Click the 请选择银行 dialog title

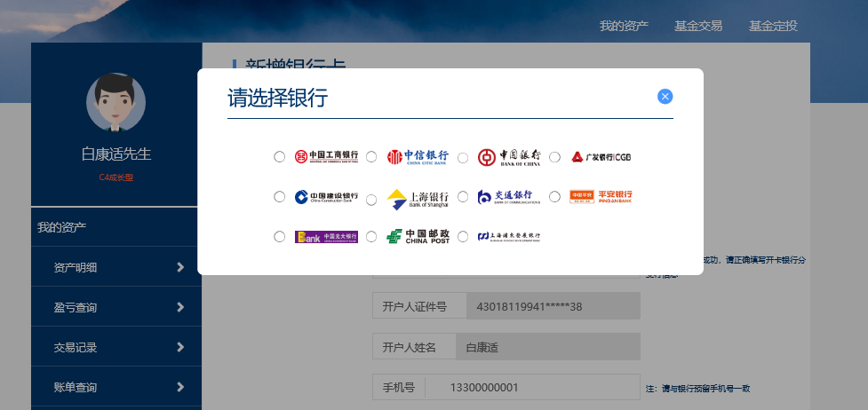tap(277, 98)
